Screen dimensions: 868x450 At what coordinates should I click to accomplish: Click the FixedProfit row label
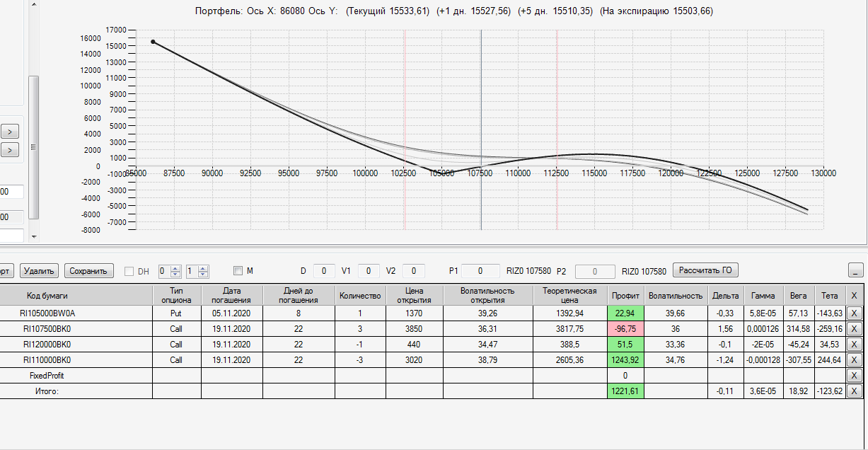[47, 376]
